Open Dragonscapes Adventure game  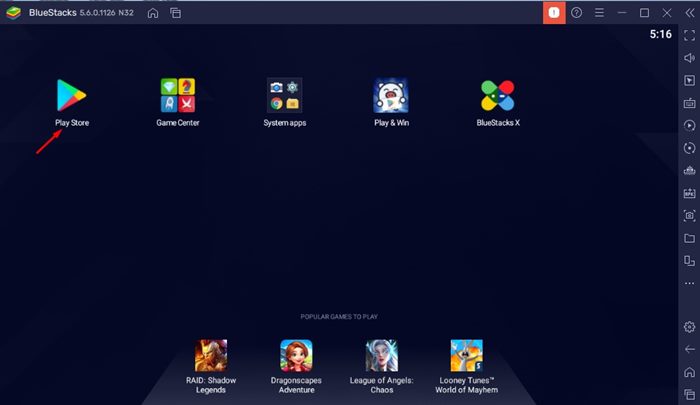pos(296,355)
